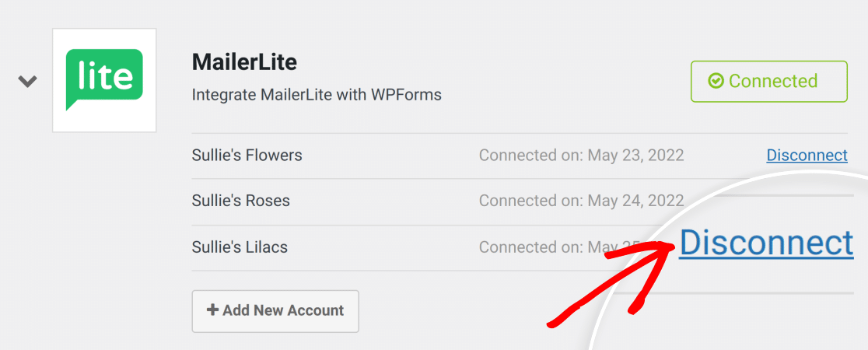Click the green checkmark icon beside Connected

click(716, 82)
